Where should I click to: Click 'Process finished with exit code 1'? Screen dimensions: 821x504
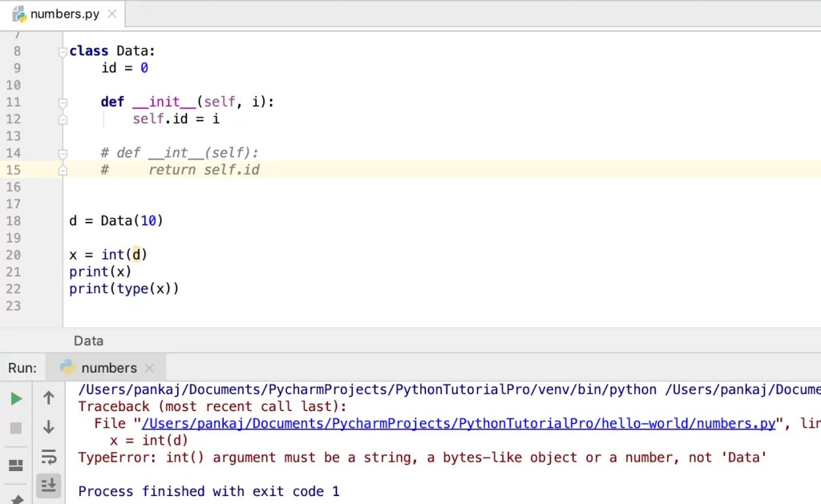pyautogui.click(x=209, y=491)
